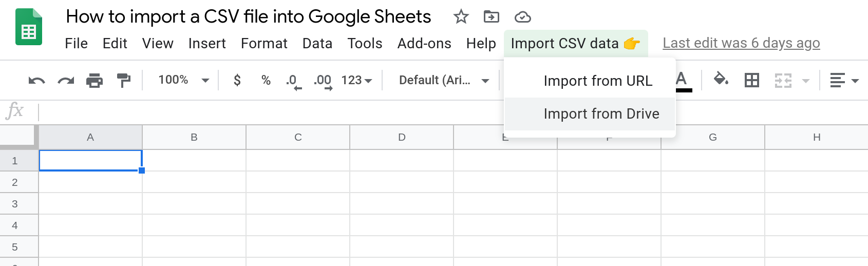Toggle the Import CSV data menu

[x=576, y=44]
